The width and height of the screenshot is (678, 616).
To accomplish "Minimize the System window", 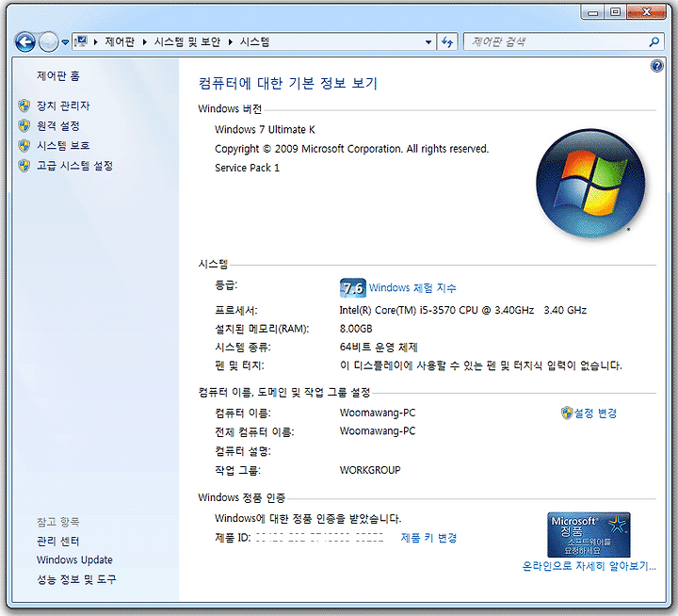I will coord(593,12).
